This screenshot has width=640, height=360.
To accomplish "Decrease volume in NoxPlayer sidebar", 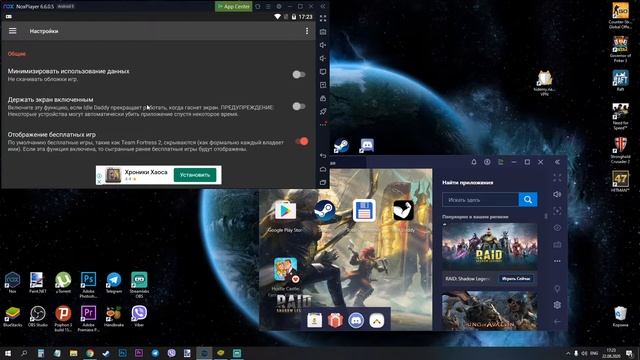I will 323,58.
